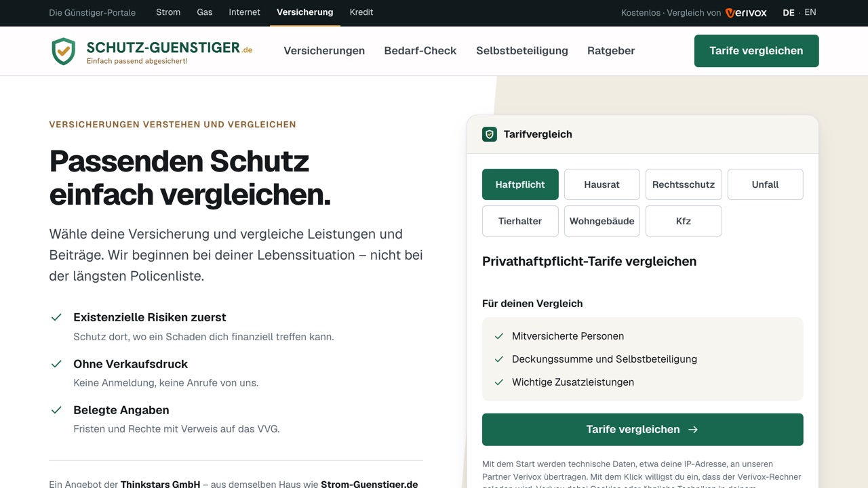This screenshot has height=488, width=868.
Task: Click the Privathaftpflicht-Tarife vergleichen heading
Action: coord(589,262)
